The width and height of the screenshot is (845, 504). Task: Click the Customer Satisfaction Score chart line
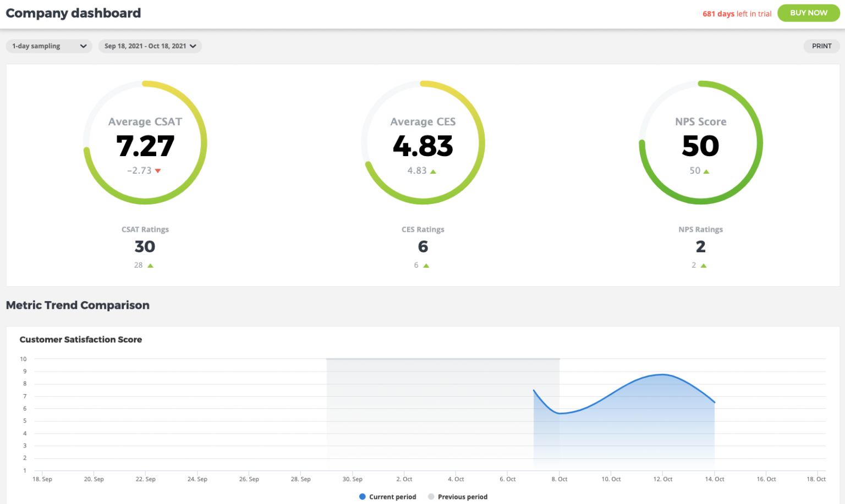(660, 375)
